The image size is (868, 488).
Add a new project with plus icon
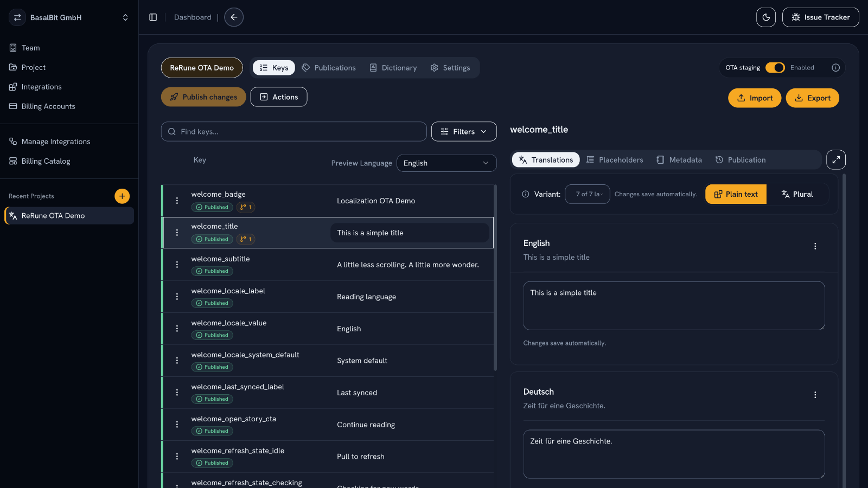click(x=122, y=196)
